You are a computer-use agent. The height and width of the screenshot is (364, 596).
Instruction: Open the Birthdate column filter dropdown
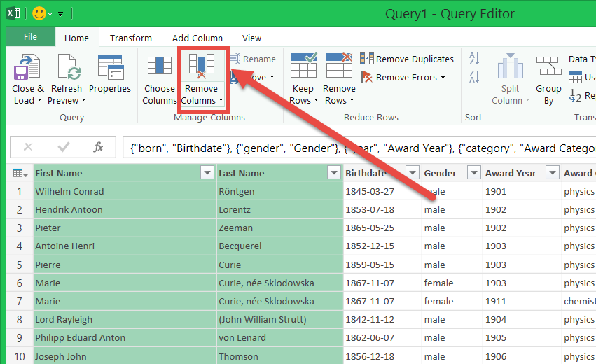pyautogui.click(x=413, y=173)
